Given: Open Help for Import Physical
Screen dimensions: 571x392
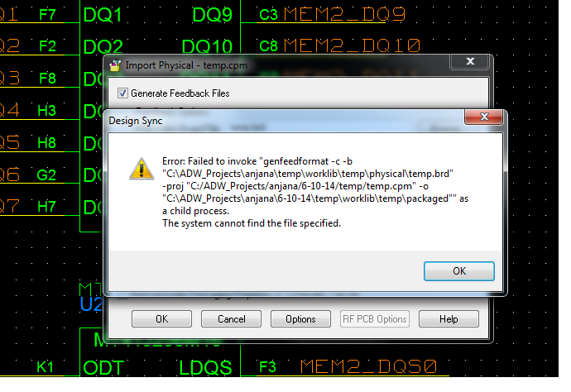Looking at the screenshot, I should (x=449, y=319).
